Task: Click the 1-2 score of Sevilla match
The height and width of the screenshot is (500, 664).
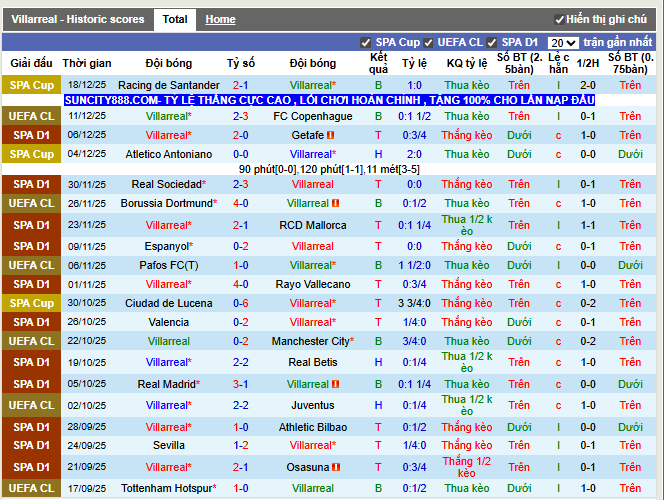Action: tap(241, 445)
